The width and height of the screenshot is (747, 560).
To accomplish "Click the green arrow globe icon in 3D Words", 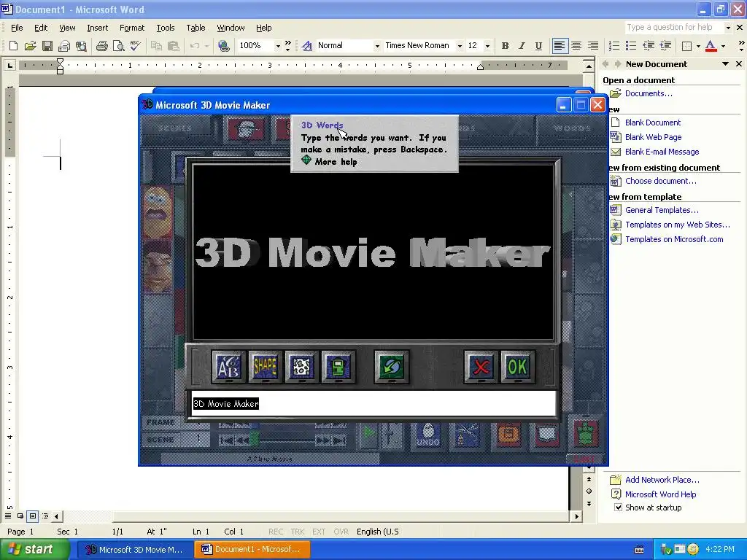I will (392, 367).
